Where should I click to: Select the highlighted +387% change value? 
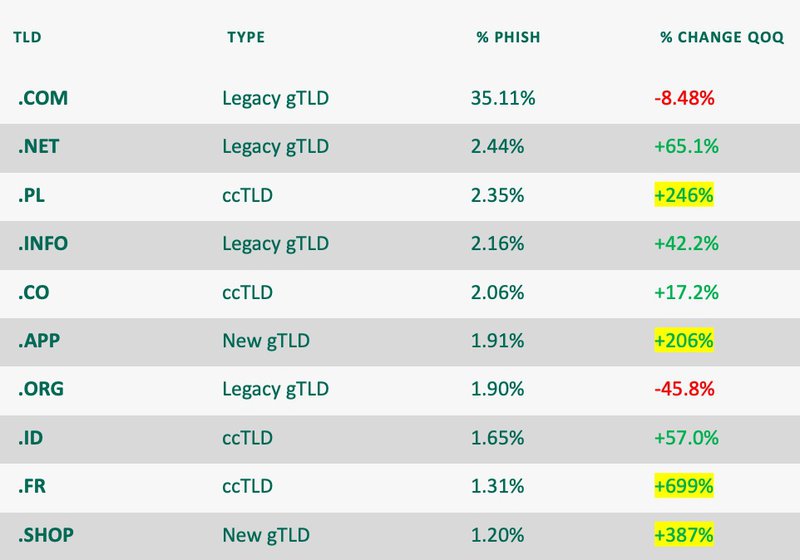click(684, 535)
